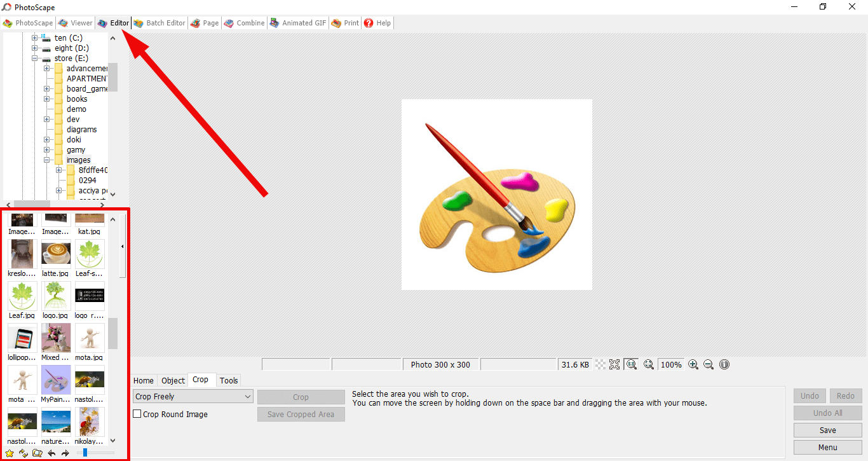This screenshot has height=461, width=868.
Task: Select the latte.jpg thumbnail
Action: pyautogui.click(x=56, y=254)
